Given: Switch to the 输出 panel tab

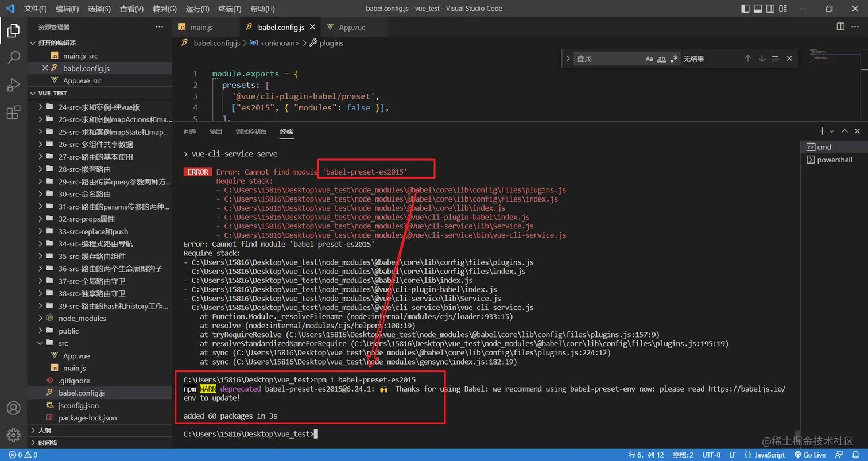Looking at the screenshot, I should (x=216, y=131).
